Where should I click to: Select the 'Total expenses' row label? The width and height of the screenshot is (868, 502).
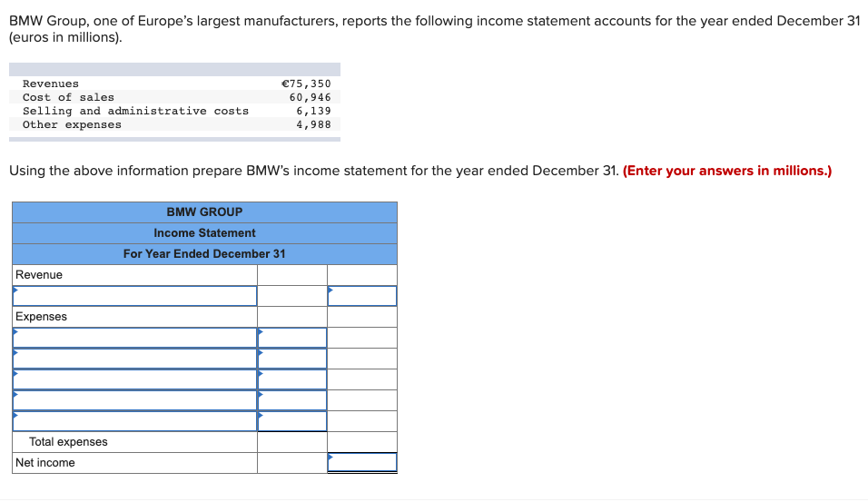(68, 442)
